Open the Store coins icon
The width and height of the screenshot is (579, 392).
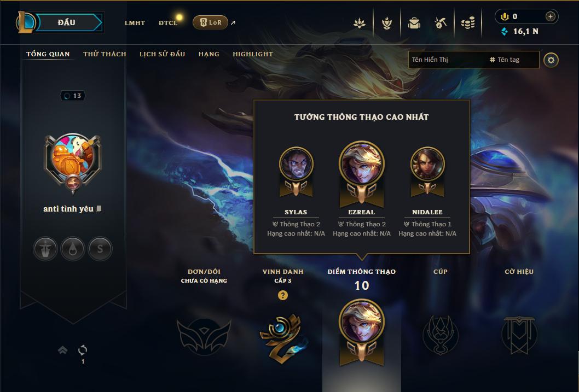468,23
